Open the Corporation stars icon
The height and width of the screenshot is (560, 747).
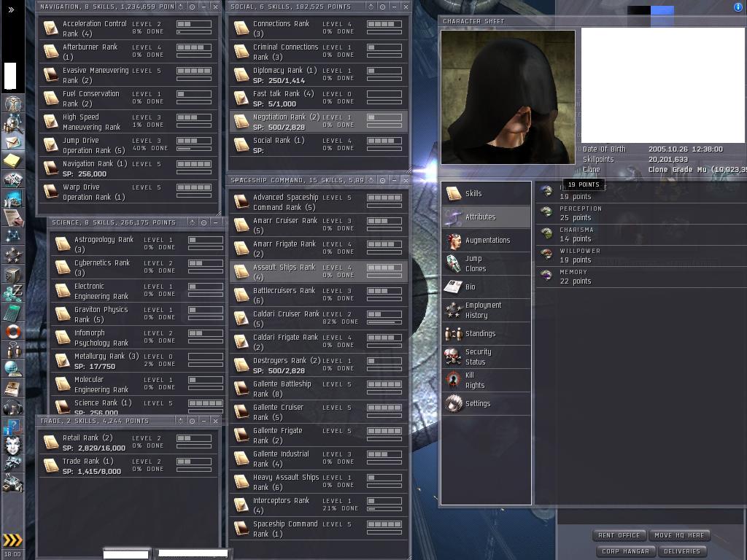tap(13, 255)
